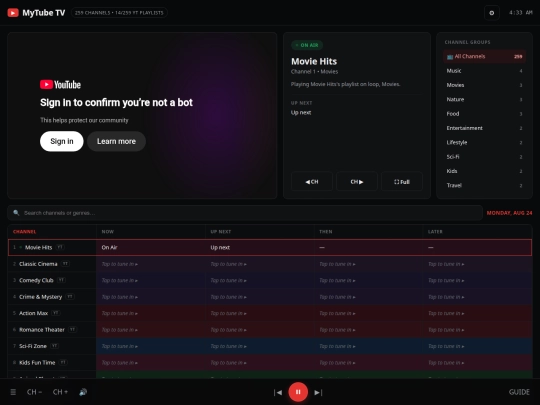Open settings via the gear icon
540x405 pixels.
pos(491,13)
